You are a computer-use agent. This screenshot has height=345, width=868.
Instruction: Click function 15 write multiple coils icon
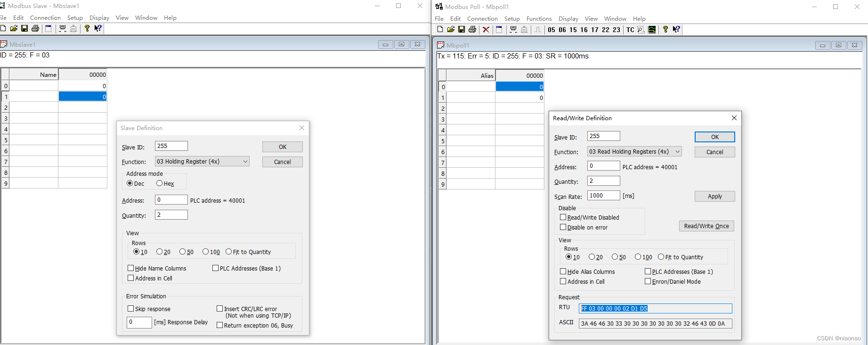click(x=573, y=30)
